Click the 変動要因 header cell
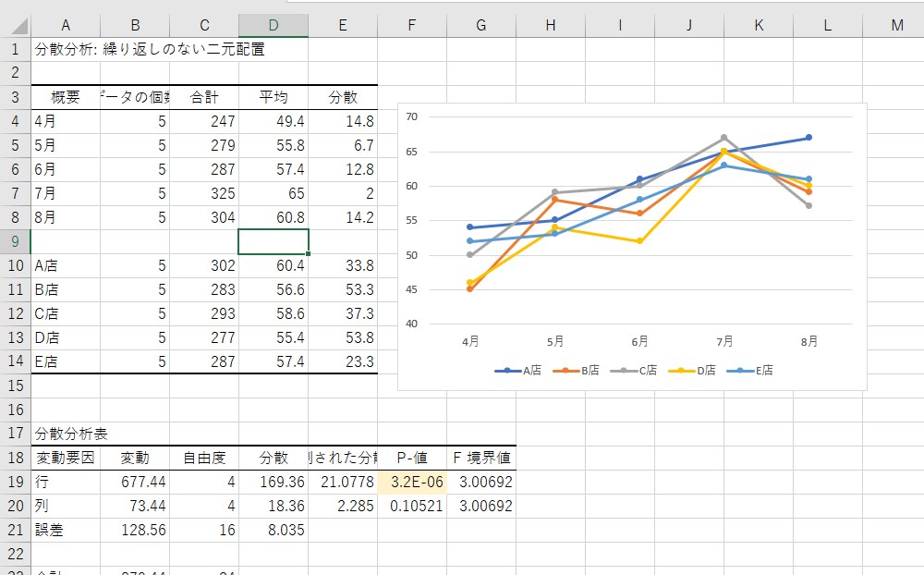The height and width of the screenshot is (575, 924). pyautogui.click(x=66, y=459)
